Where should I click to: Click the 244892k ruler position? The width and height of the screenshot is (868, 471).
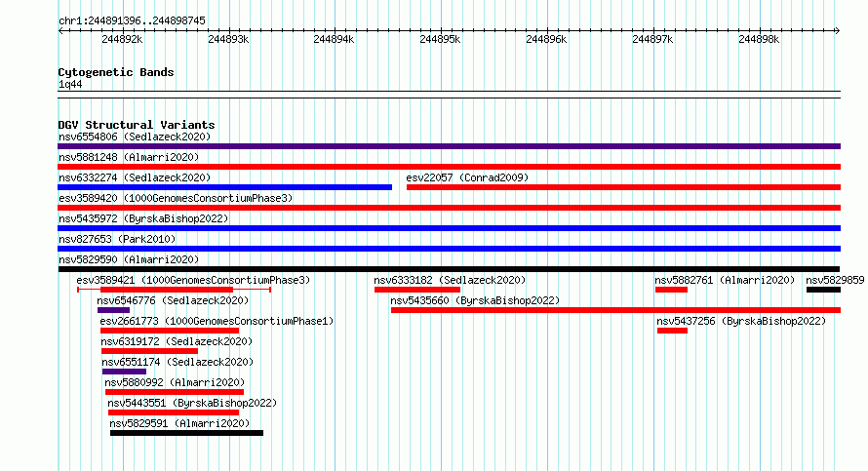point(122,39)
